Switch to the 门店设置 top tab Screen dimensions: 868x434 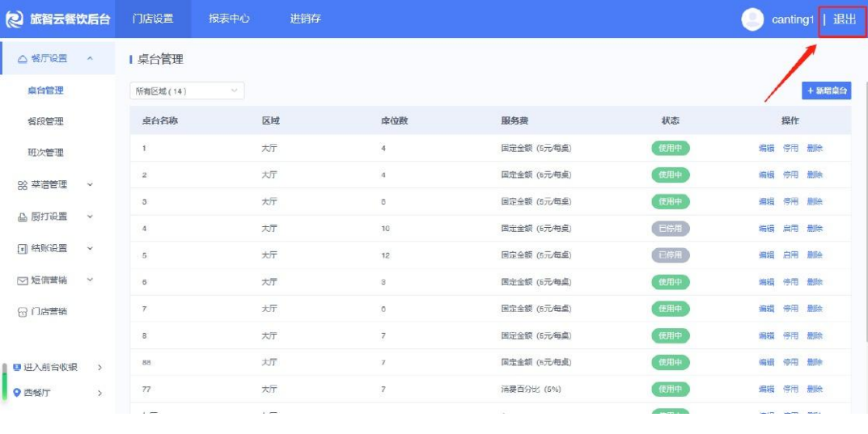coord(153,19)
